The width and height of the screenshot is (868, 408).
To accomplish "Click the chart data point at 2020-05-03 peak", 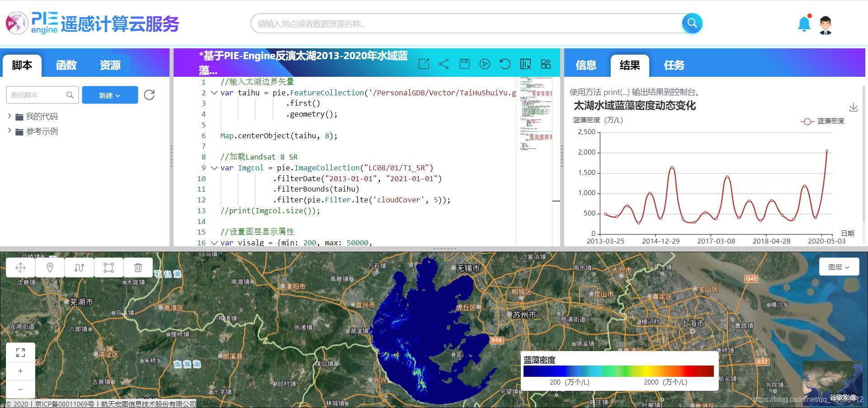I will coord(827,151).
